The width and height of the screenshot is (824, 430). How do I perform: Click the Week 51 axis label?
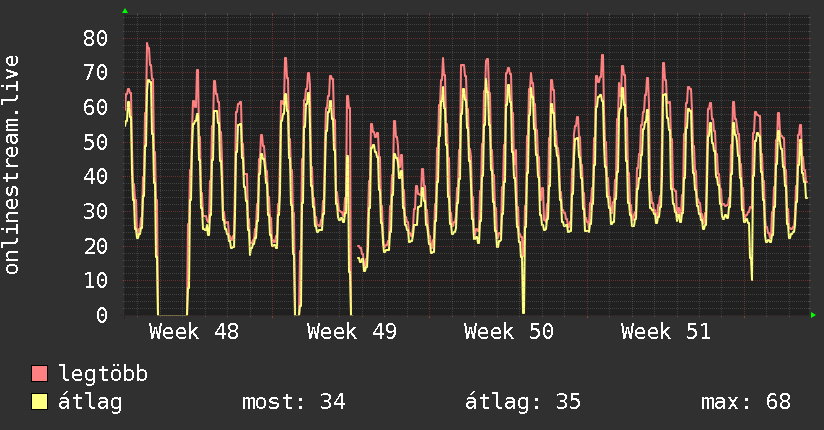pyautogui.click(x=666, y=332)
